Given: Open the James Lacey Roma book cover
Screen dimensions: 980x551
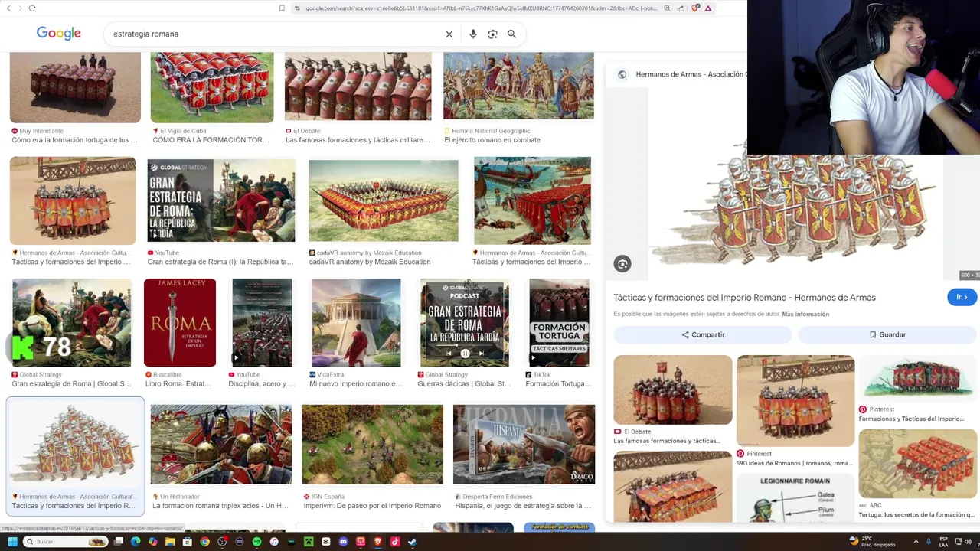Looking at the screenshot, I should coord(180,322).
